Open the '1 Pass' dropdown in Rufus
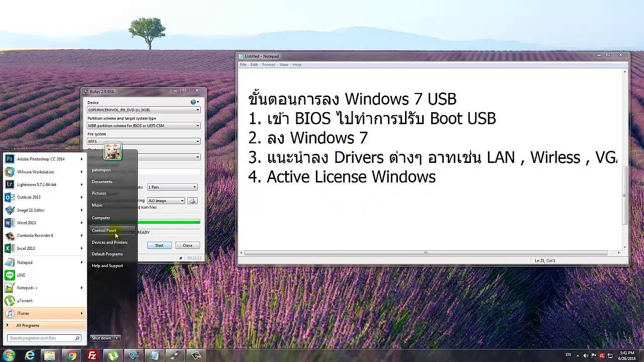 pos(172,187)
